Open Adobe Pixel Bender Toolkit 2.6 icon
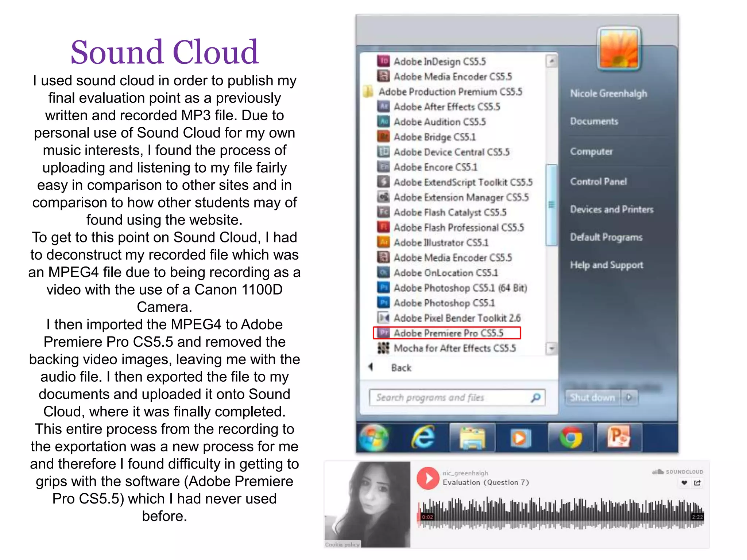 [383, 318]
